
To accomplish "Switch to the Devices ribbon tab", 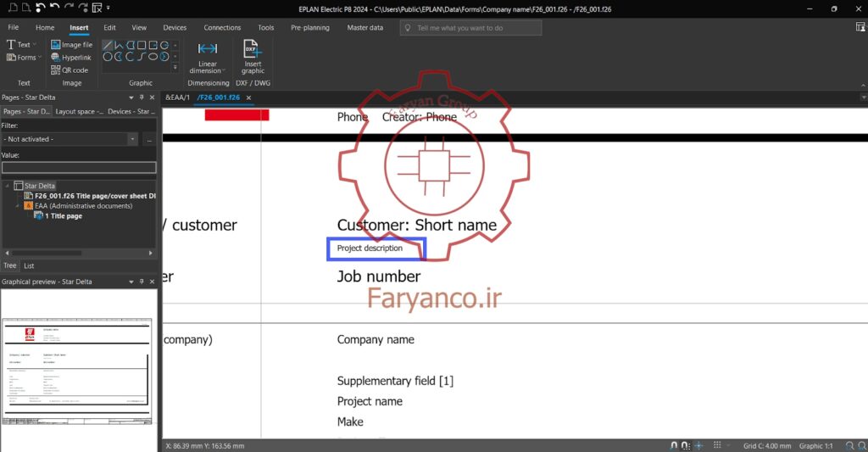I will click(175, 27).
